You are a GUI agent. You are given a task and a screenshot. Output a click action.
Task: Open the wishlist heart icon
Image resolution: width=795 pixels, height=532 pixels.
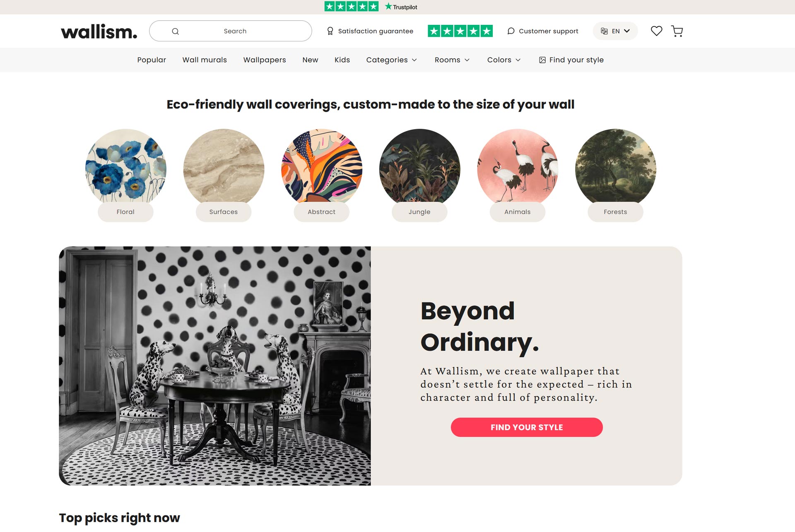656,31
